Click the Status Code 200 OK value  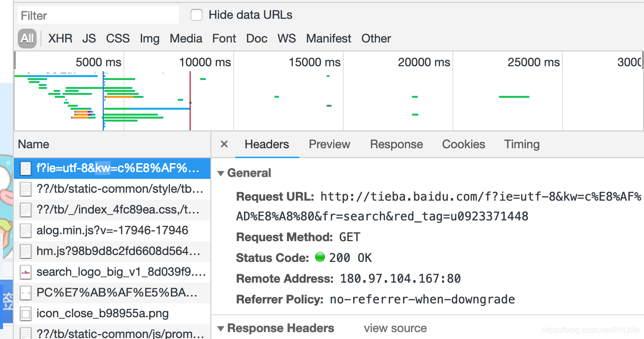pos(351,258)
